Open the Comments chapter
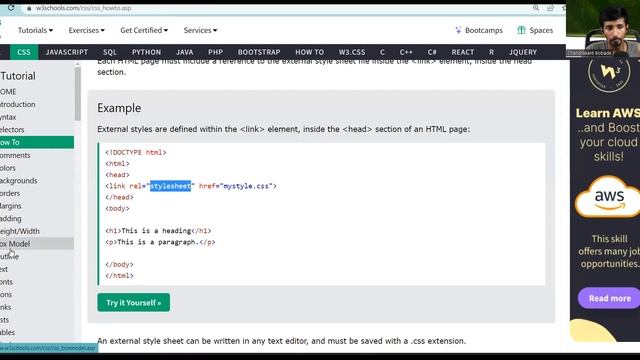Screen dimensions: 640x360 tap(37, 155)
